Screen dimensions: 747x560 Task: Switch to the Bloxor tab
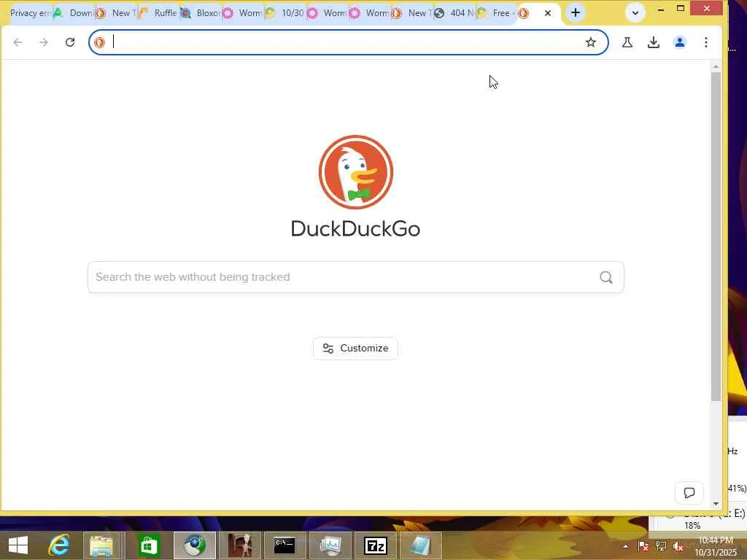click(201, 13)
